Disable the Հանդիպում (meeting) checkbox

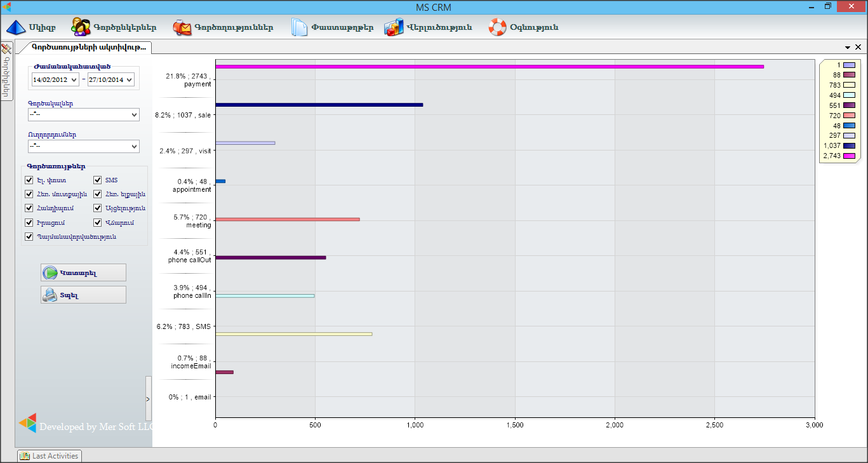(29, 208)
